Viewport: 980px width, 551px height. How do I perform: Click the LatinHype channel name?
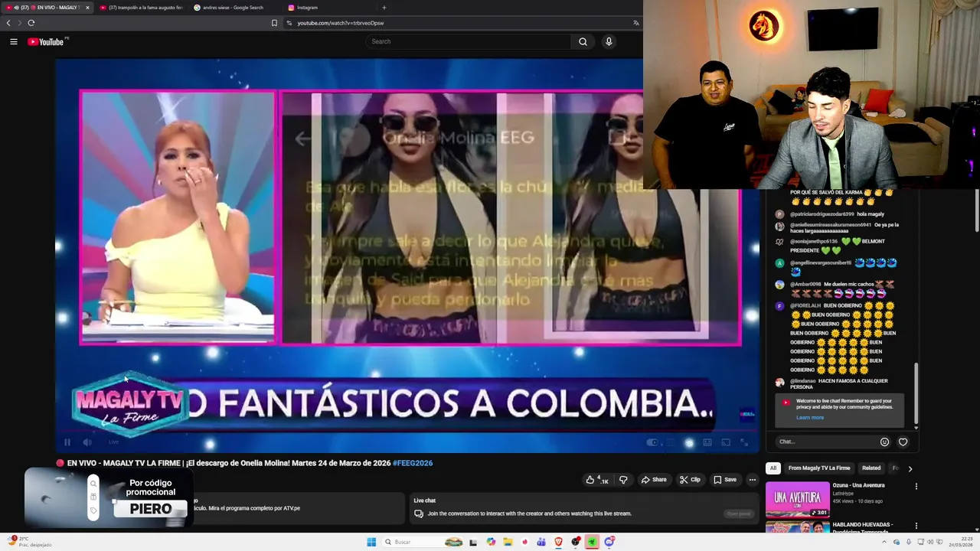[x=844, y=494]
